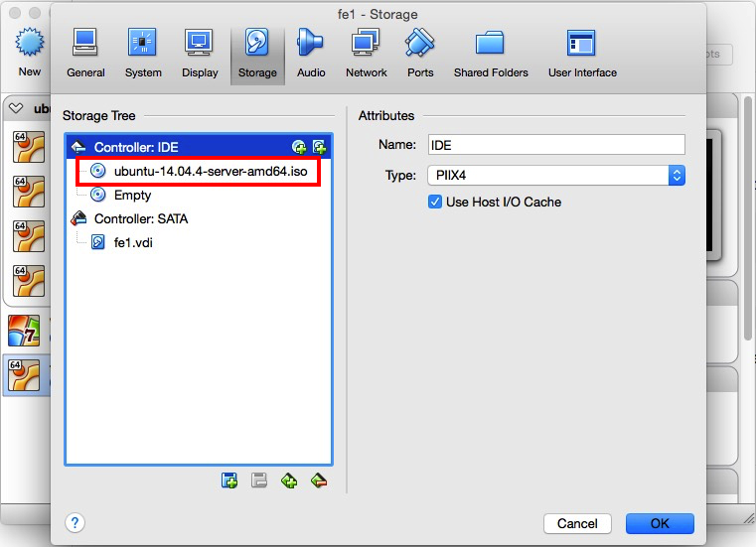Open the Type PIIX4 dropdown
The height and width of the screenshot is (547, 756).
556,176
